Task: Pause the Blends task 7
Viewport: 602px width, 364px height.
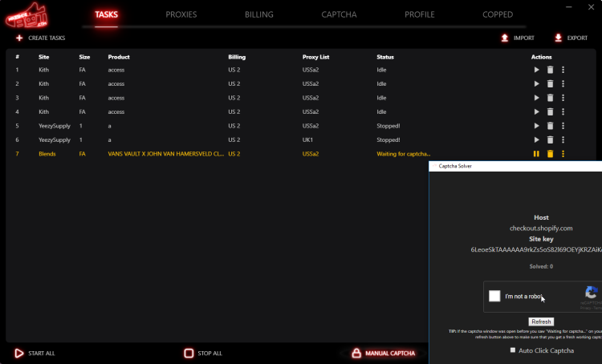Action: pos(536,154)
